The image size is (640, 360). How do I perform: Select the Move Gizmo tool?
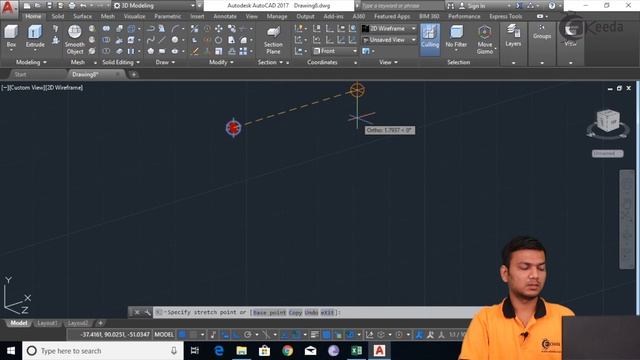pyautogui.click(x=485, y=40)
